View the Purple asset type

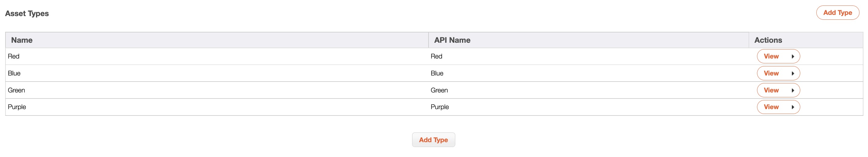point(771,107)
